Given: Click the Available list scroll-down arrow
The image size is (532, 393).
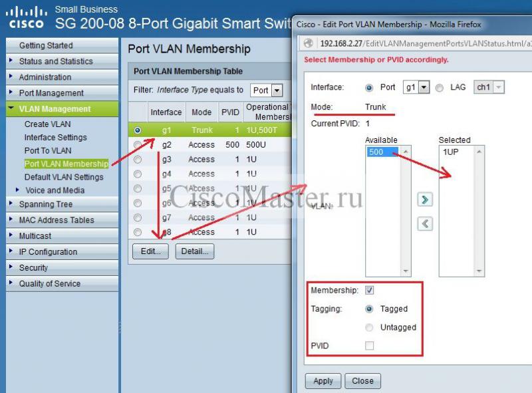Looking at the screenshot, I should pos(406,271).
